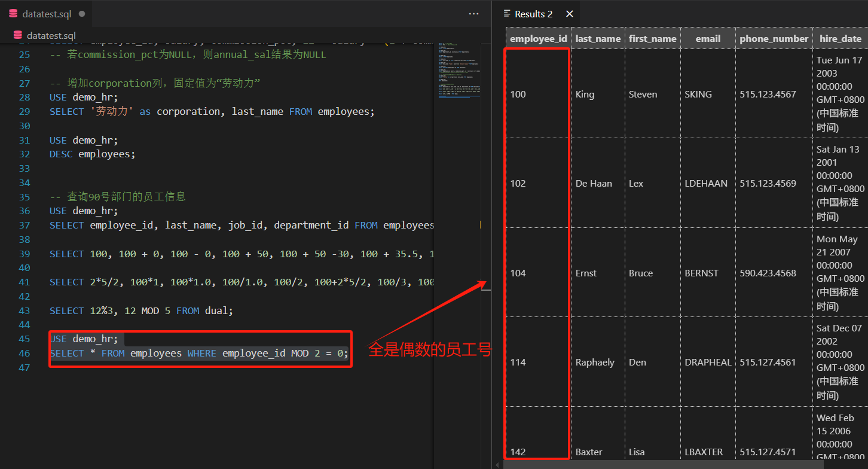Click phone number 515.123.4567
The height and width of the screenshot is (469, 868).
tap(774, 94)
